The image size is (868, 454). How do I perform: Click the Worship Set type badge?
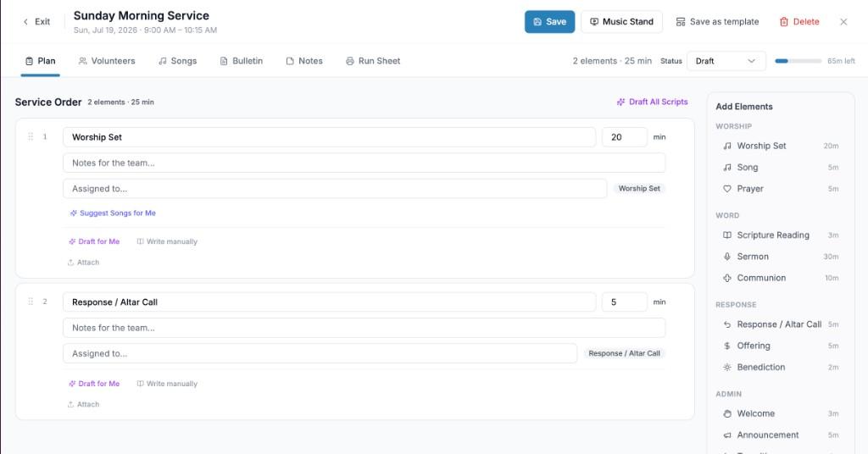pos(639,189)
